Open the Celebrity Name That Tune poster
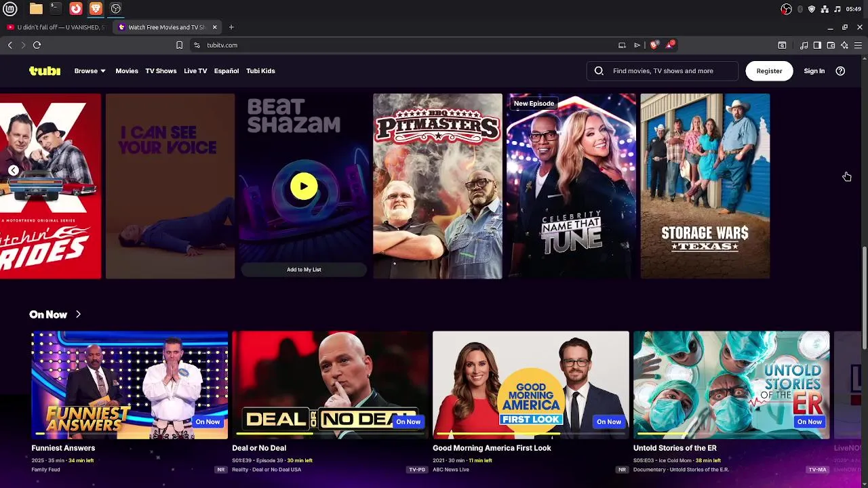Image resolution: width=868 pixels, height=488 pixels. (572, 186)
